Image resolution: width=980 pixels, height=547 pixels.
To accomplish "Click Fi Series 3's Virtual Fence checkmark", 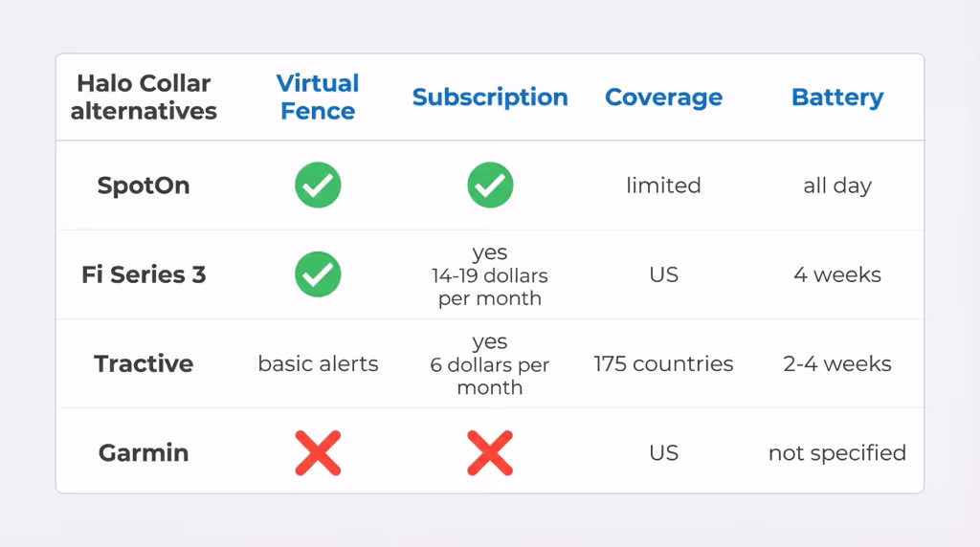I will (x=318, y=274).
